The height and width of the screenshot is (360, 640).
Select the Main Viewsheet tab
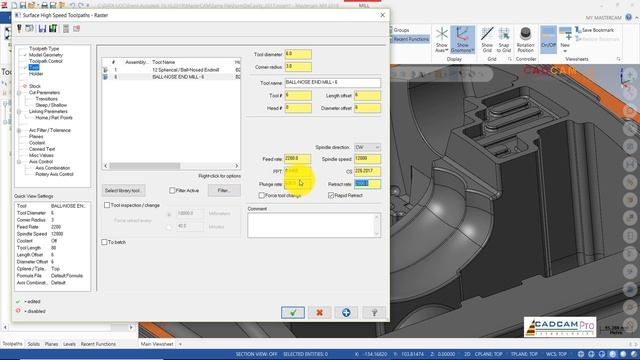[x=157, y=344]
